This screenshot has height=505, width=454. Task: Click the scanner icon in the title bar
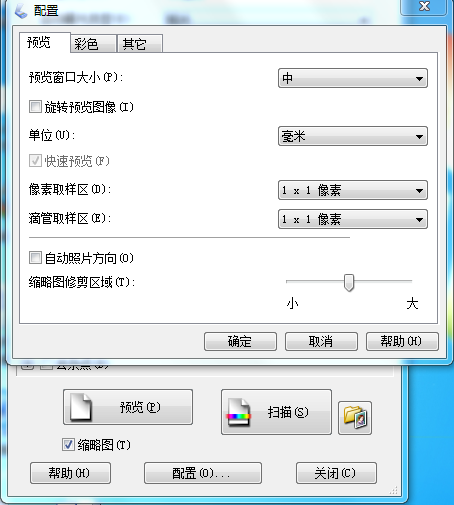(21, 11)
